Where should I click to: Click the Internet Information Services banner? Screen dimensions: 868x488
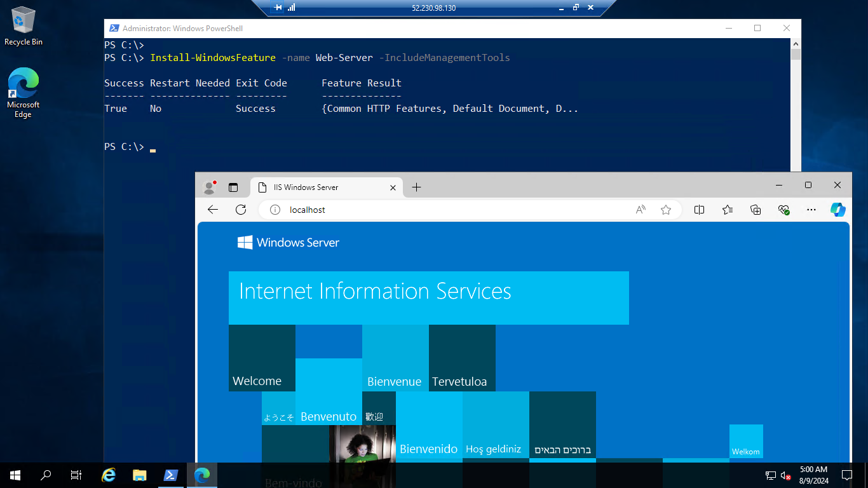coord(429,298)
